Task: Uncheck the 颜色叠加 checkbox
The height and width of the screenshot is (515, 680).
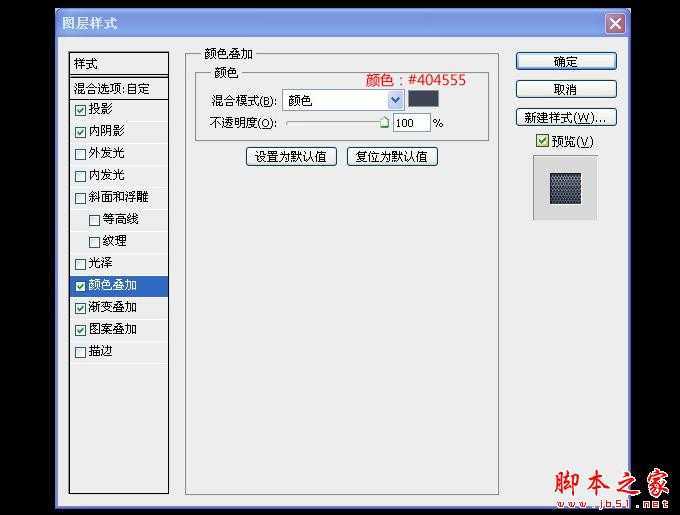Action: 80,286
